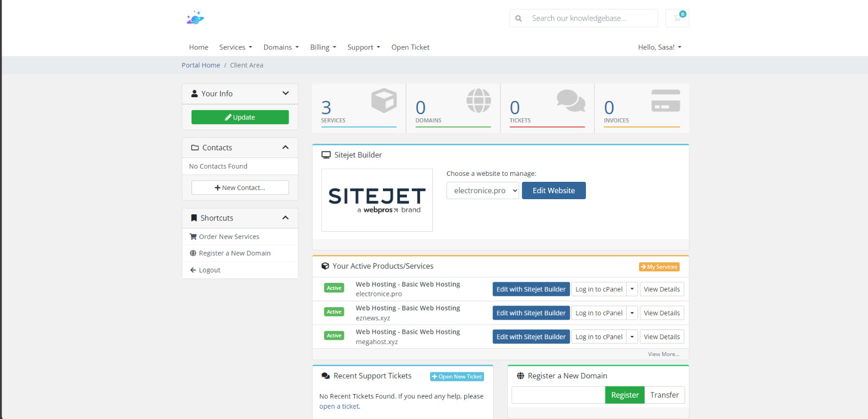Image resolution: width=868 pixels, height=419 pixels.
Task: Click the Invoices credit card icon
Action: point(666,100)
